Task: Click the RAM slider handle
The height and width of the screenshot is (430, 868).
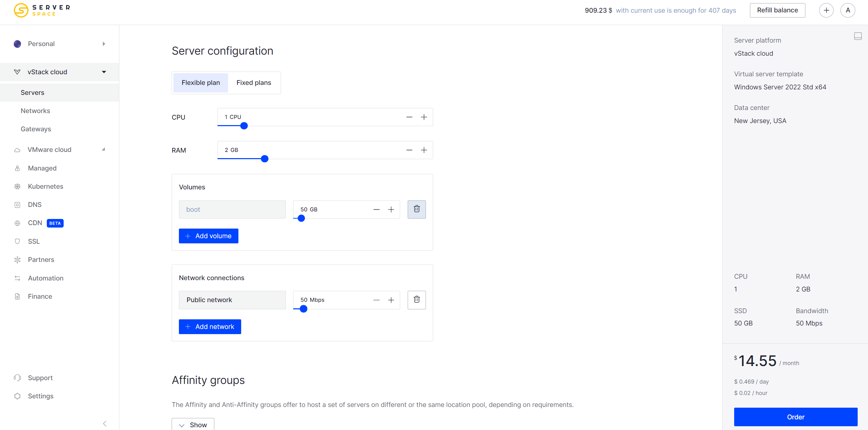Action: 265,159
